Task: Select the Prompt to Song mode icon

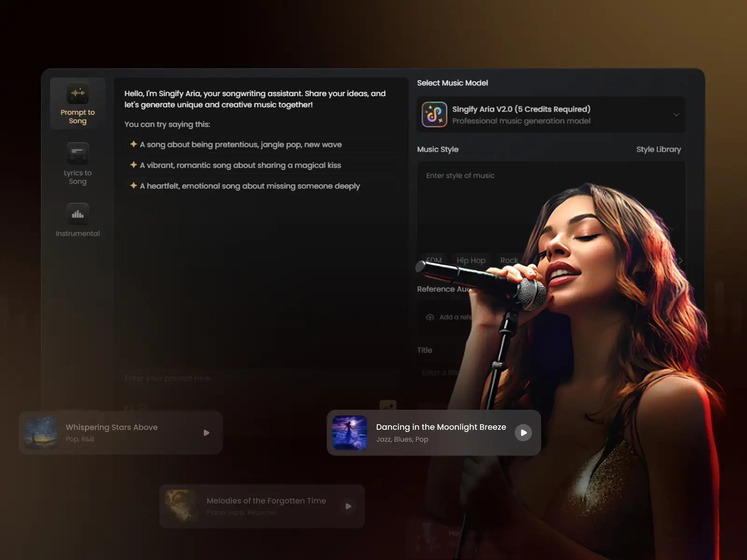Action: [78, 93]
